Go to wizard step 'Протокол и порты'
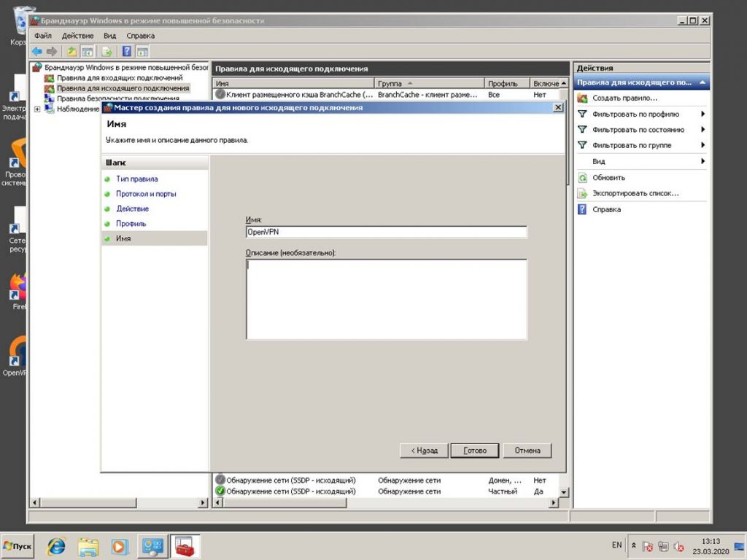 [146, 194]
